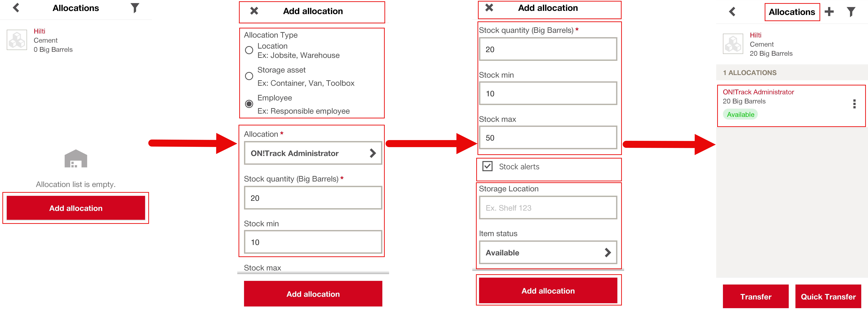
Task: Click the Storage Location input field
Action: [548, 208]
